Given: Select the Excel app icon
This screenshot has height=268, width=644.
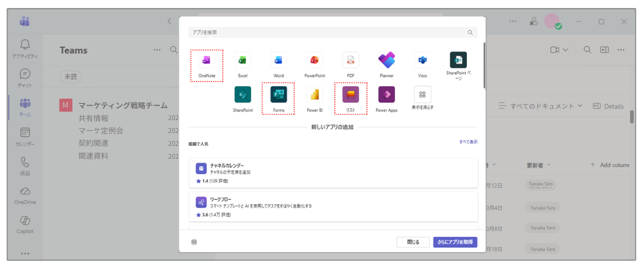Looking at the screenshot, I should coord(243,65).
